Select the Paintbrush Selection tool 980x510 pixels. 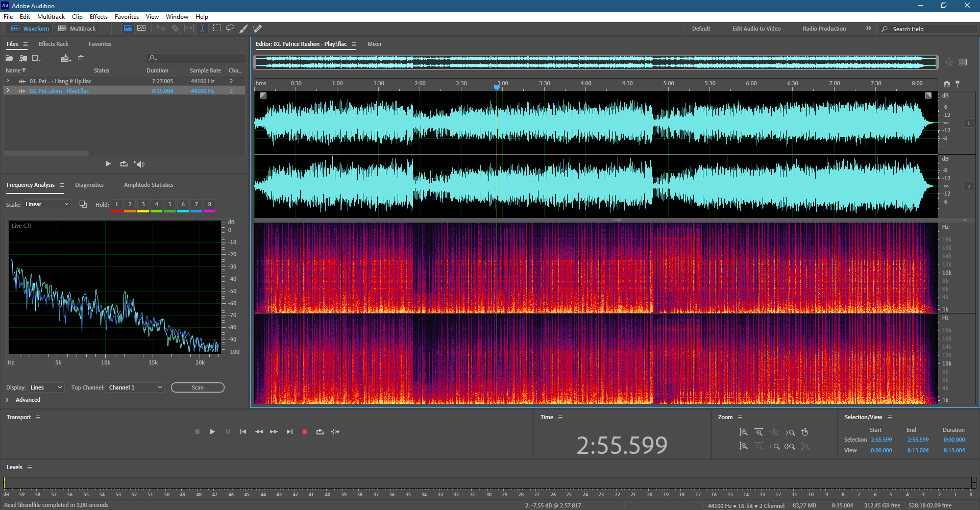point(244,29)
